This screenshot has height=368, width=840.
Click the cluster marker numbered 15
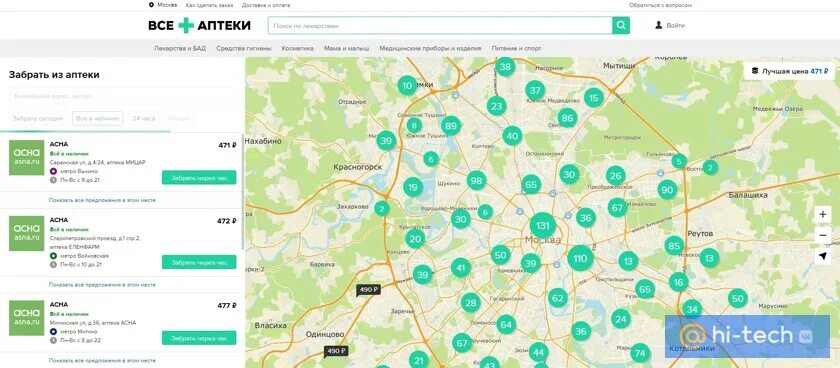pyautogui.click(x=594, y=97)
